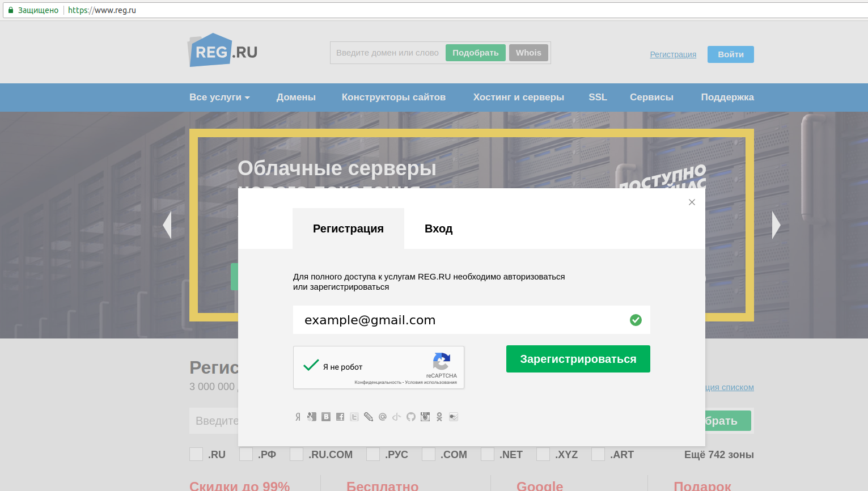
Task: Open the 'Все услуги' dropdown menu
Action: pyautogui.click(x=219, y=97)
